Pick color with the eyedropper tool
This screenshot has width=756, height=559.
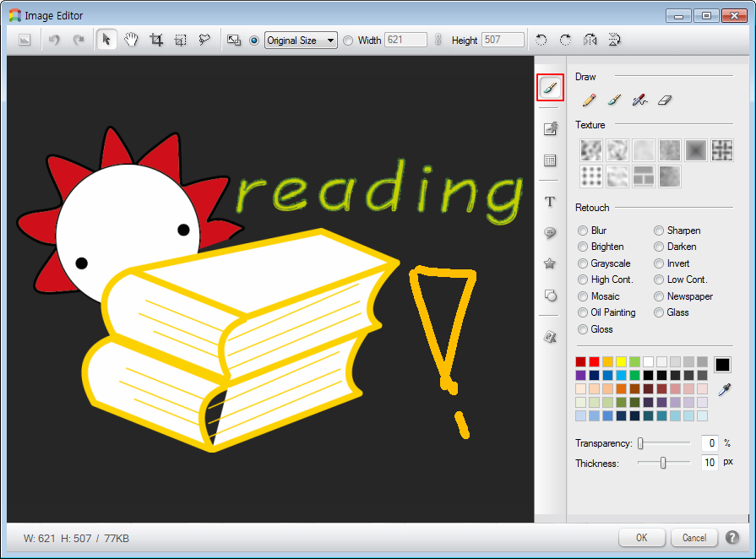point(724,389)
